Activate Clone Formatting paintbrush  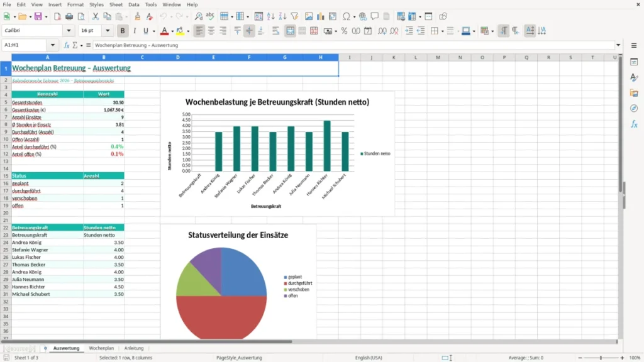coord(138,16)
